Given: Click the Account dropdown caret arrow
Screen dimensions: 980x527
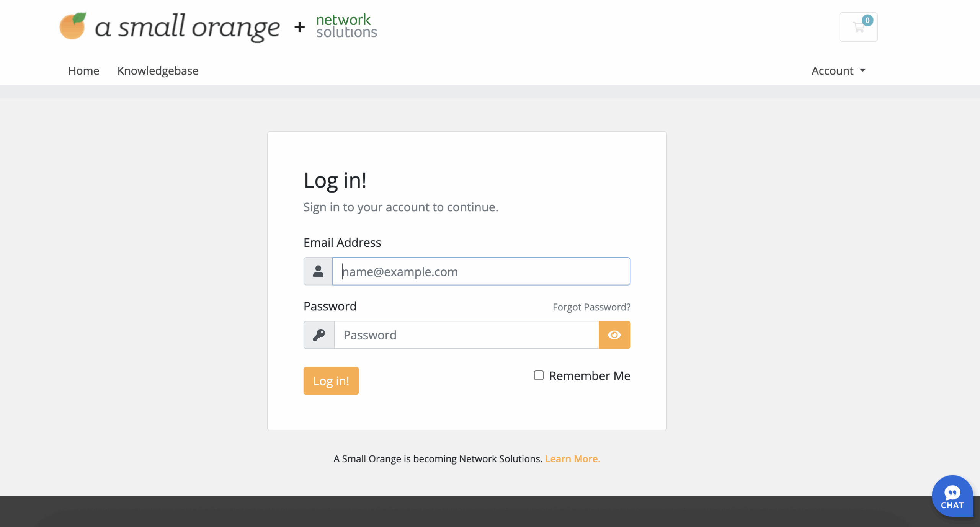Looking at the screenshot, I should click(862, 70).
